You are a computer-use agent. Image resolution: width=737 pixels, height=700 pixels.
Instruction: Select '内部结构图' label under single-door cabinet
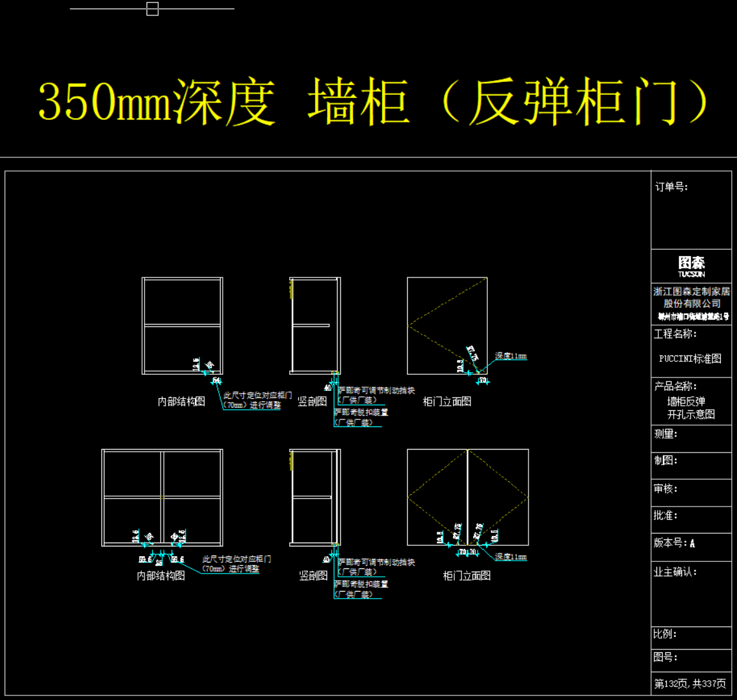[181, 401]
